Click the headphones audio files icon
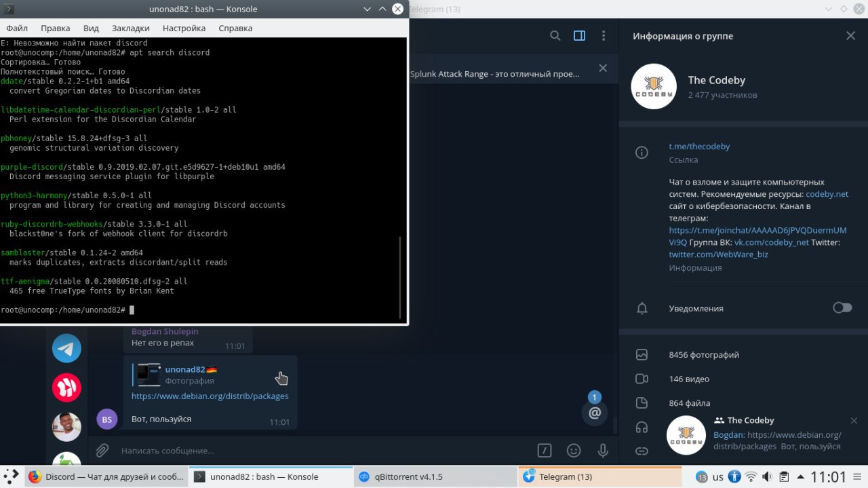 (642, 428)
